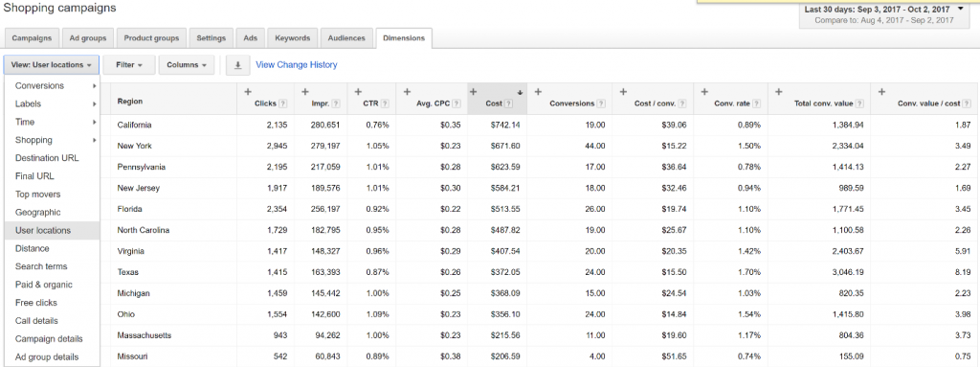Sort by the Region column header
This screenshot has width=980, height=367.
pyautogui.click(x=129, y=102)
